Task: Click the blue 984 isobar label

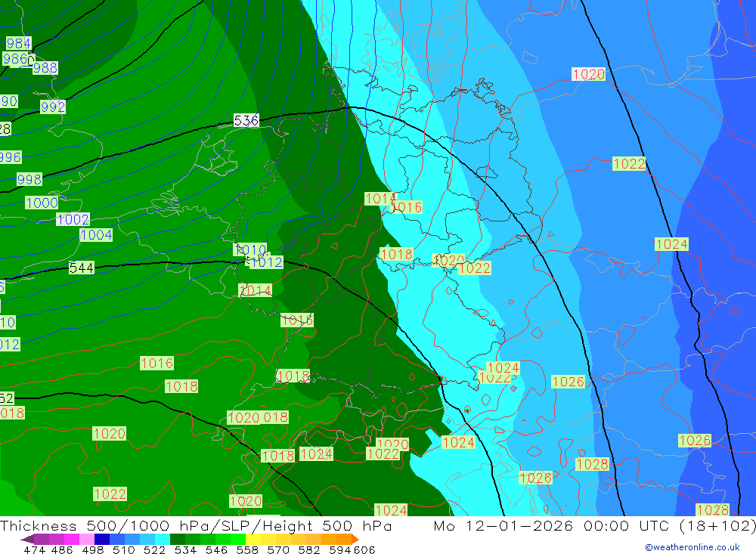Action: 19,43
